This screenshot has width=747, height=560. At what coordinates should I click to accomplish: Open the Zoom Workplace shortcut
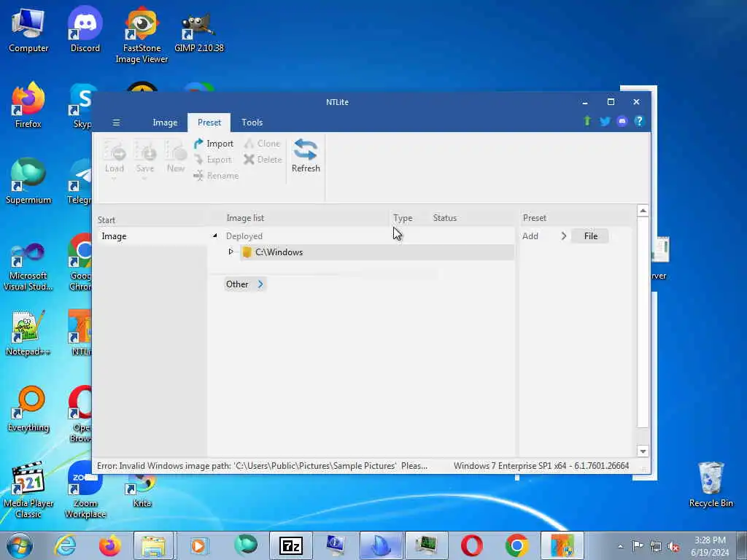(x=85, y=491)
